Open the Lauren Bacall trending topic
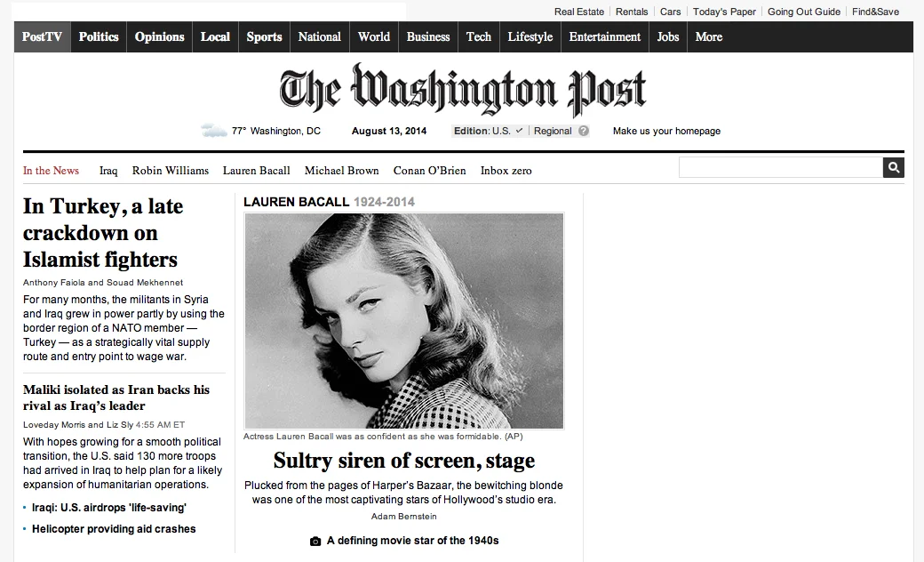This screenshot has width=924, height=562. [x=257, y=171]
